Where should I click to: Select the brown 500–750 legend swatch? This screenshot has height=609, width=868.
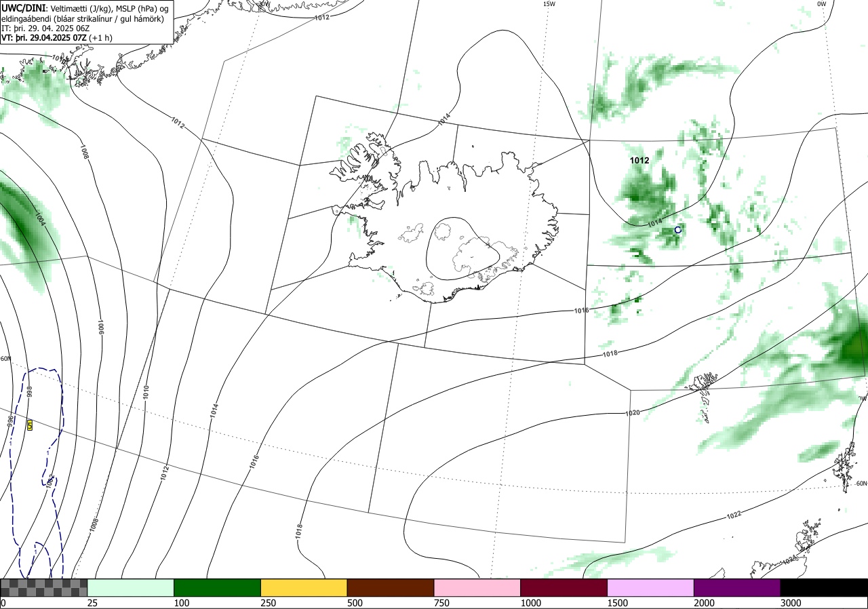click(391, 587)
